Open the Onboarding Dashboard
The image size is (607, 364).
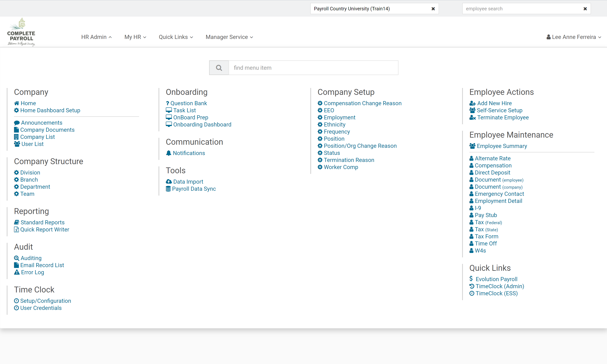tap(202, 125)
